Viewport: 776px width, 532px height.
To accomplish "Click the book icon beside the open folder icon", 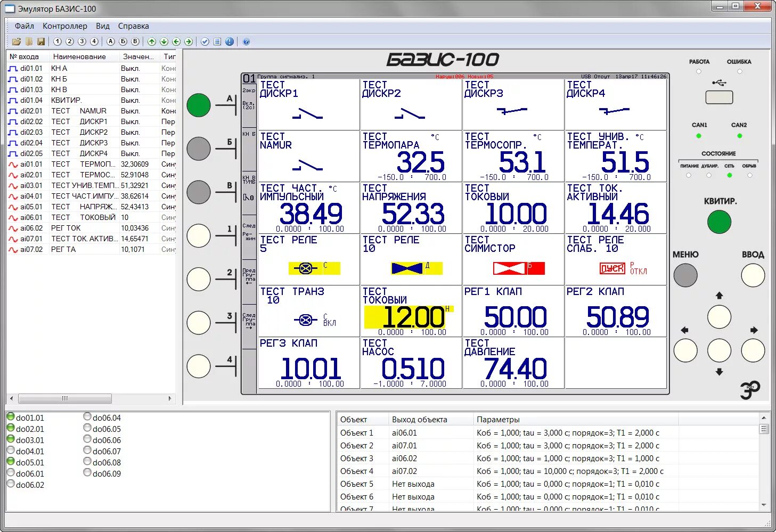I will (29, 42).
